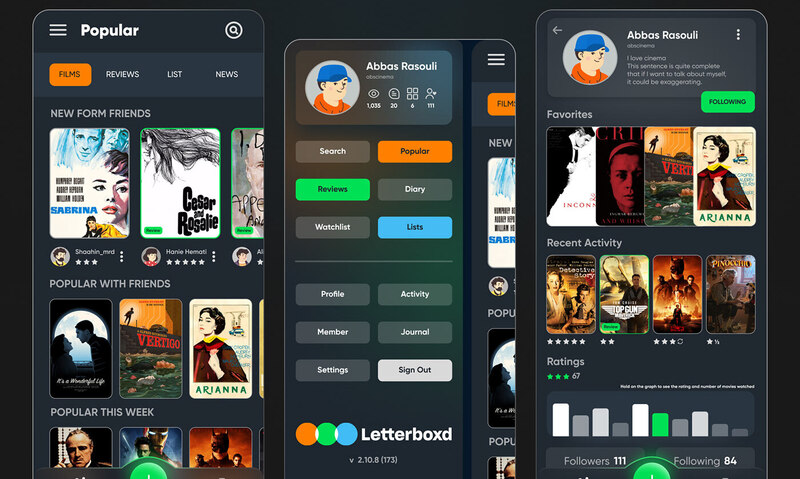The image size is (800, 479).
Task: Open Vertigo poster in Favorites
Action: coord(669,177)
